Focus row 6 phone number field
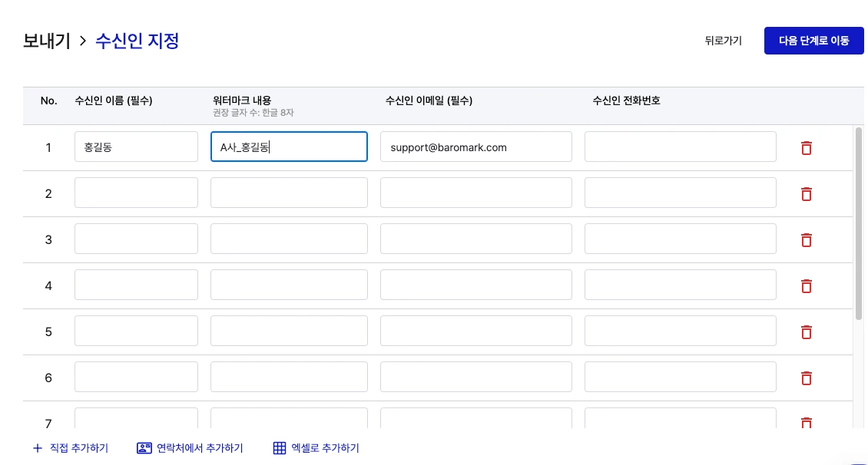 681,377
